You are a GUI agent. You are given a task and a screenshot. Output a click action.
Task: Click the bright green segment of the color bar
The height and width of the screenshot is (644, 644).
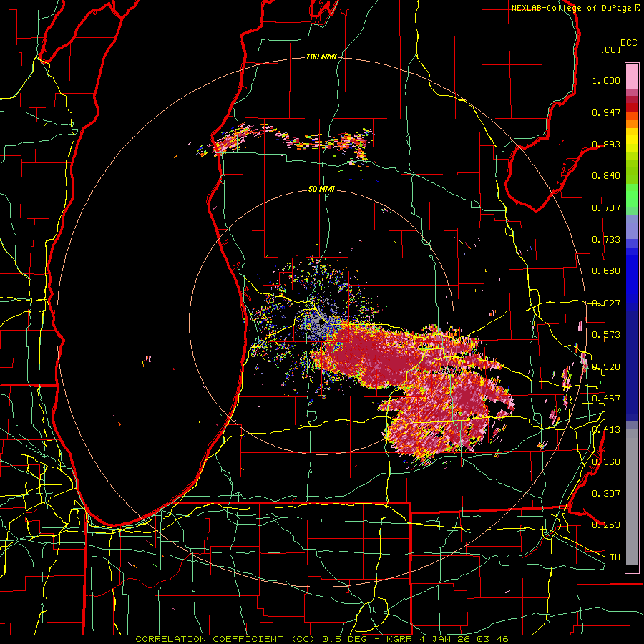click(632, 195)
